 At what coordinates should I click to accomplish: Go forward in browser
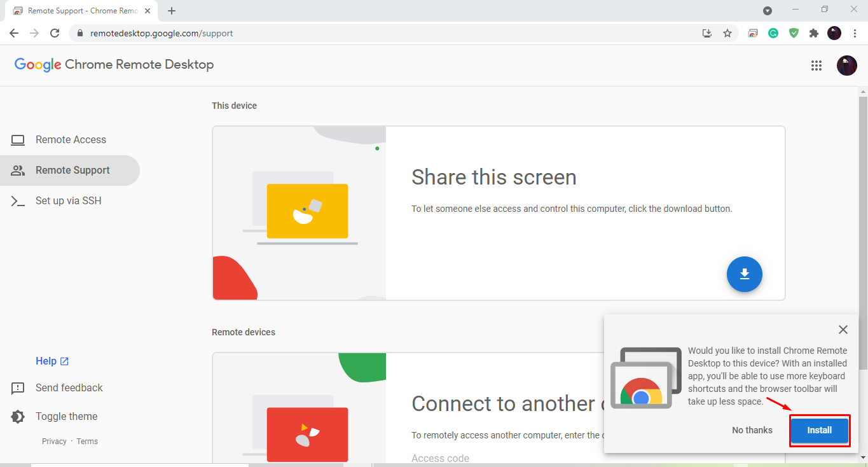coord(34,33)
